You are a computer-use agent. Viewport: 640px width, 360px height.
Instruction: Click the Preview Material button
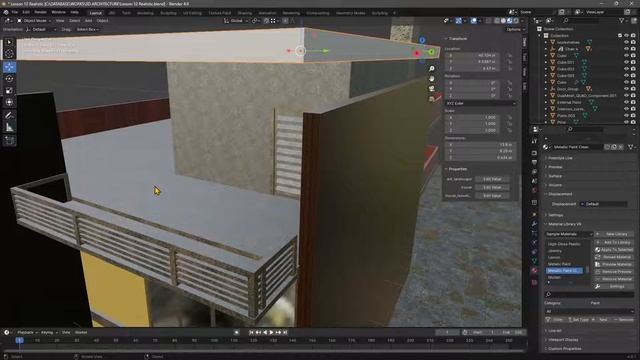(x=614, y=264)
